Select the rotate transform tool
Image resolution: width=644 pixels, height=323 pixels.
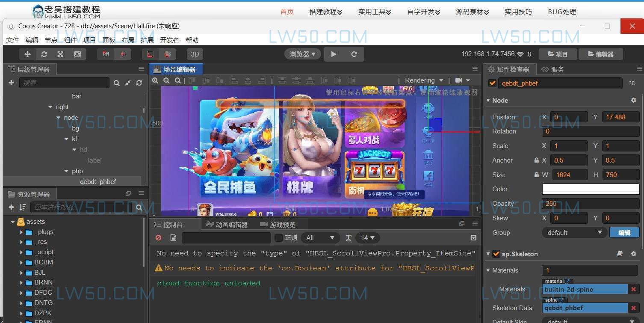[44, 54]
